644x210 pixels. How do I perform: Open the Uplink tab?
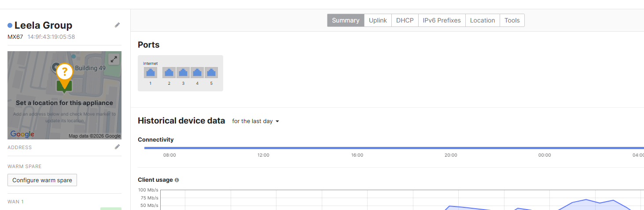click(x=378, y=20)
